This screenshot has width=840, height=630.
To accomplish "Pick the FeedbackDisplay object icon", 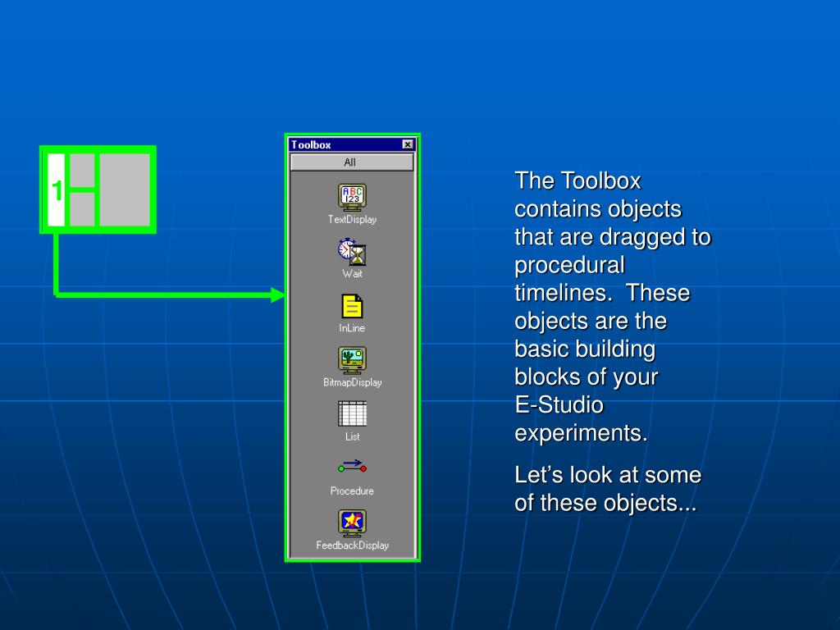I will click(352, 523).
